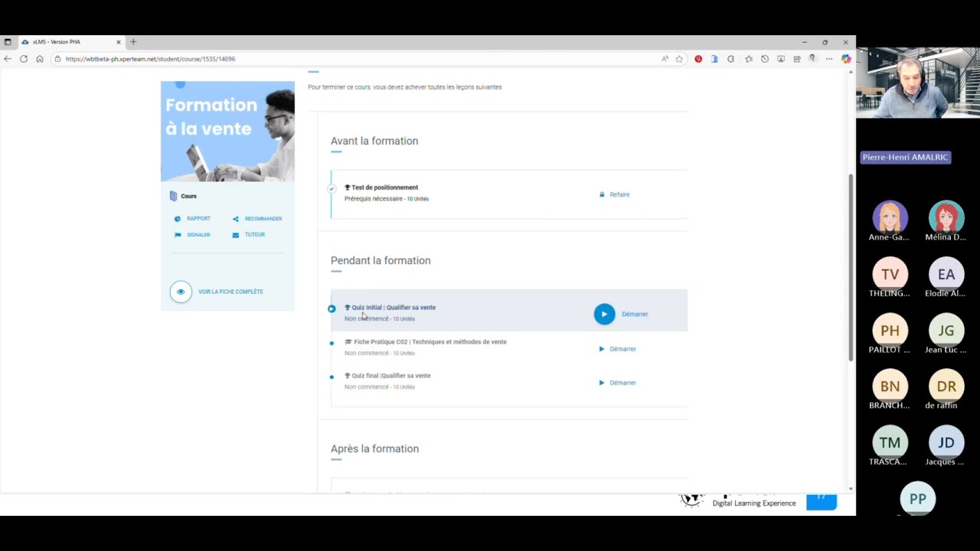980x551 pixels.
Task: Click the TV participant avatar THELING
Action: click(x=890, y=274)
